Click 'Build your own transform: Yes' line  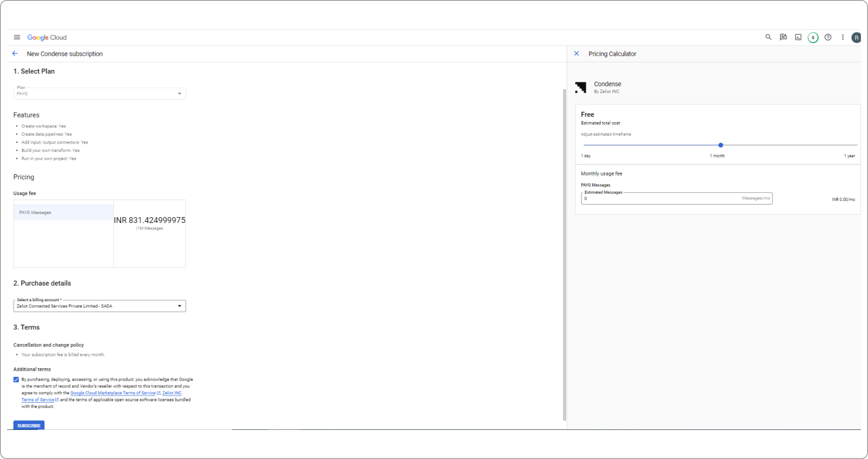(x=50, y=151)
